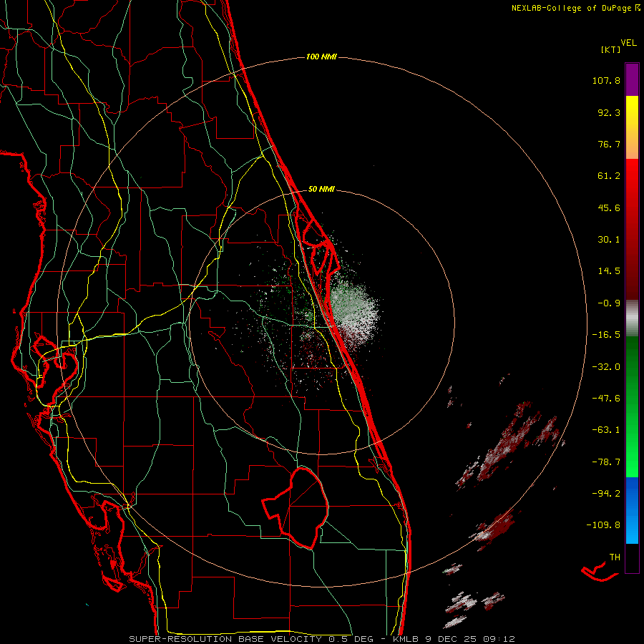Select the 30.1 velocity scale value
Image resolution: width=644 pixels, height=644 pixels.
(609, 240)
